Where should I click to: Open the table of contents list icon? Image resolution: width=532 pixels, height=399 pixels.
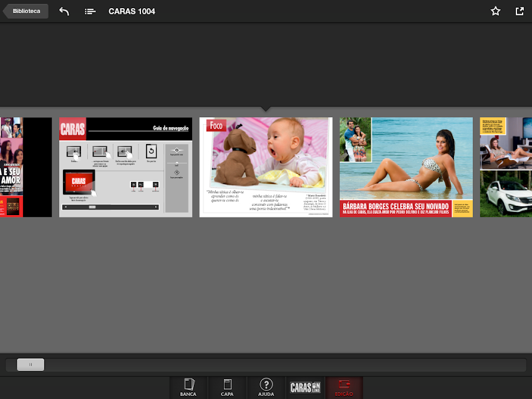tap(90, 12)
